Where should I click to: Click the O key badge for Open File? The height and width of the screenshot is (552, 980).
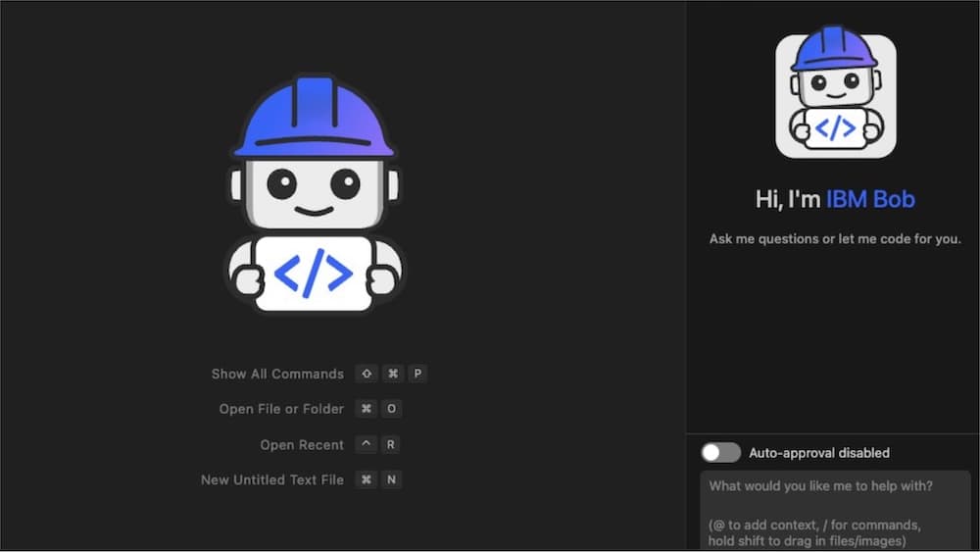coord(391,409)
